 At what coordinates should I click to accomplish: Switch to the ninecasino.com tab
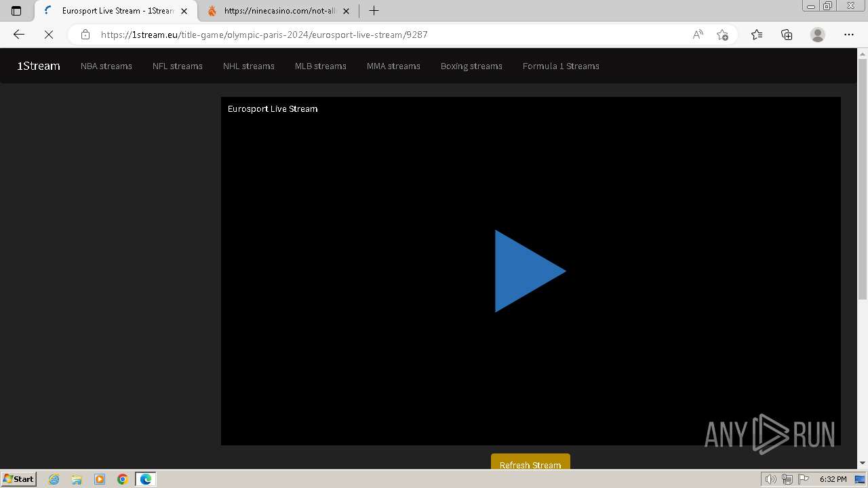pos(279,11)
